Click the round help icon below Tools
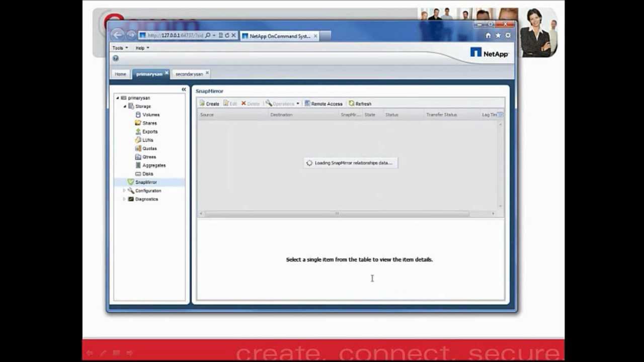644x362 pixels. [116, 58]
